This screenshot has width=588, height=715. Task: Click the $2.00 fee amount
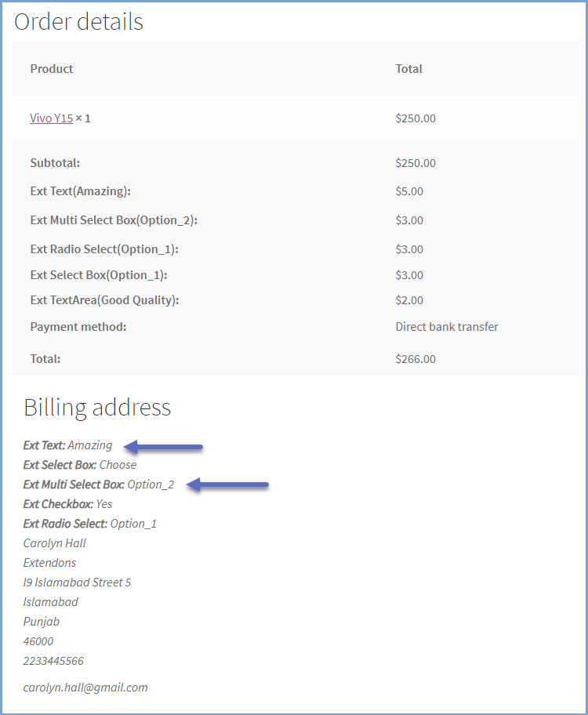(x=409, y=300)
